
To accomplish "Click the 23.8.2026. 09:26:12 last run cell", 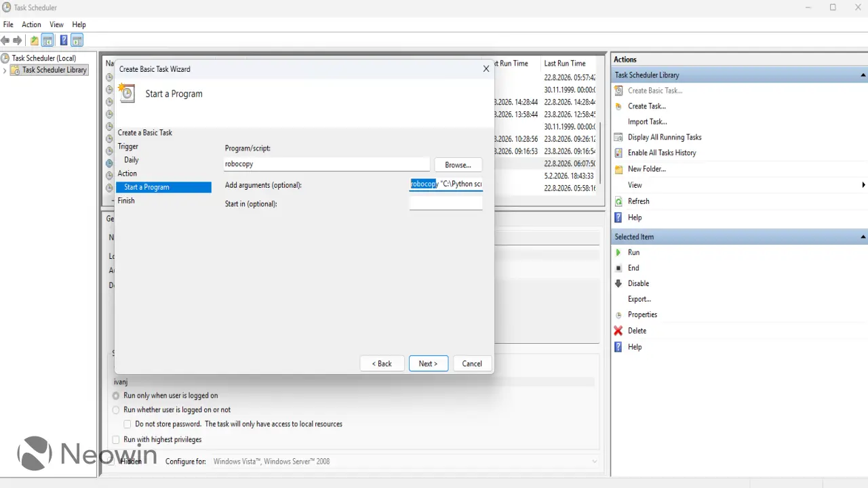I will pyautogui.click(x=569, y=138).
